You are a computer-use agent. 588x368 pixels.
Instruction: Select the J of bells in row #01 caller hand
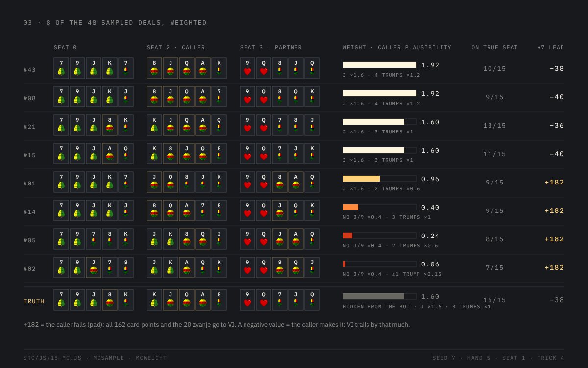154,182
